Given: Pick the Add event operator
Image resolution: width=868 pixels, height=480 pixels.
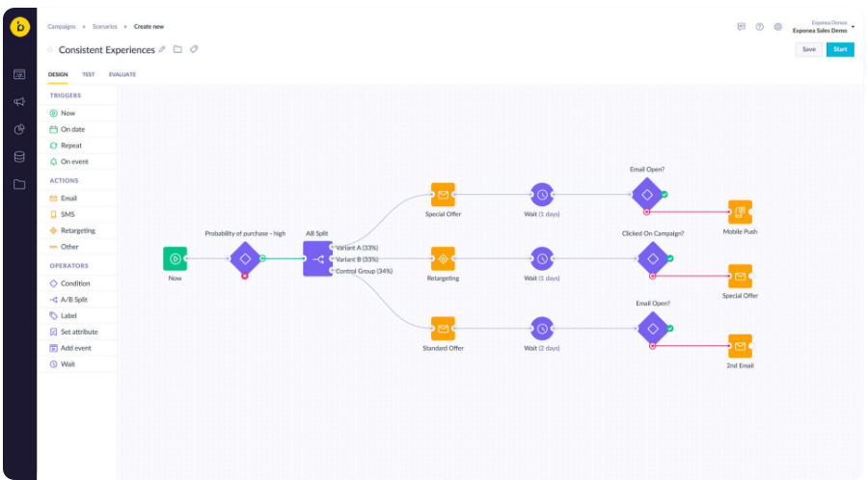Looking at the screenshot, I should click(77, 348).
